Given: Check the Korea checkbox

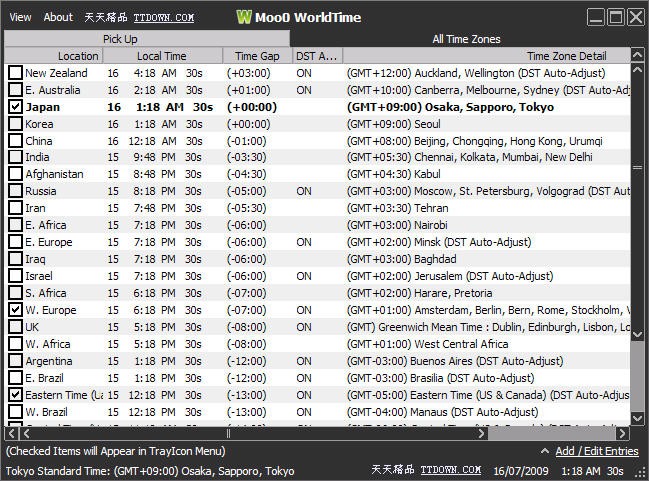Looking at the screenshot, I should [15, 124].
